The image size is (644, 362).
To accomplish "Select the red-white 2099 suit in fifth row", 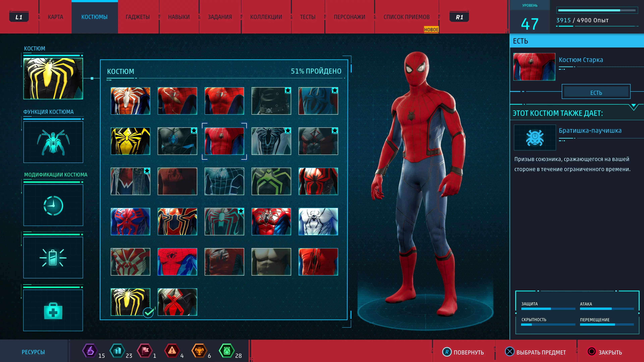I will click(130, 262).
